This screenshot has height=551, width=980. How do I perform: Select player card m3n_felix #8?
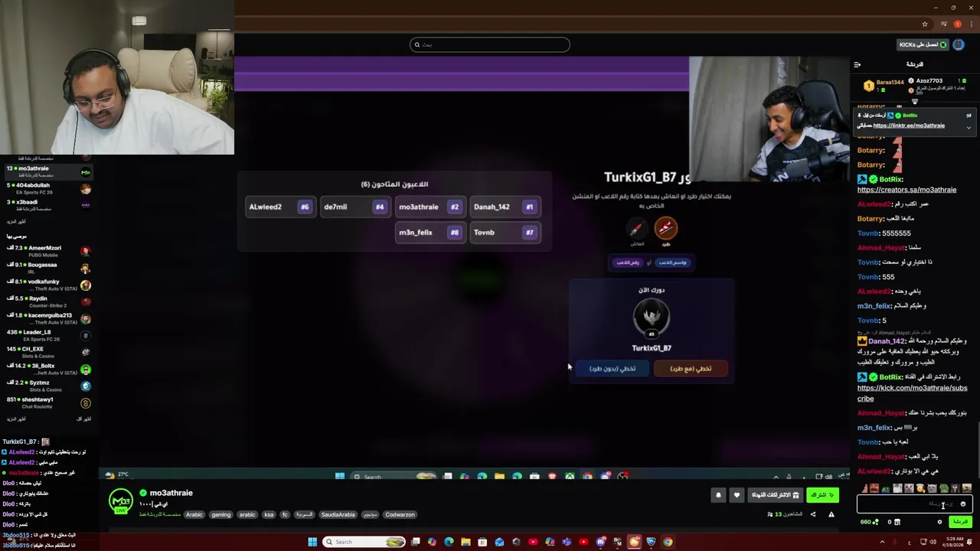point(429,233)
